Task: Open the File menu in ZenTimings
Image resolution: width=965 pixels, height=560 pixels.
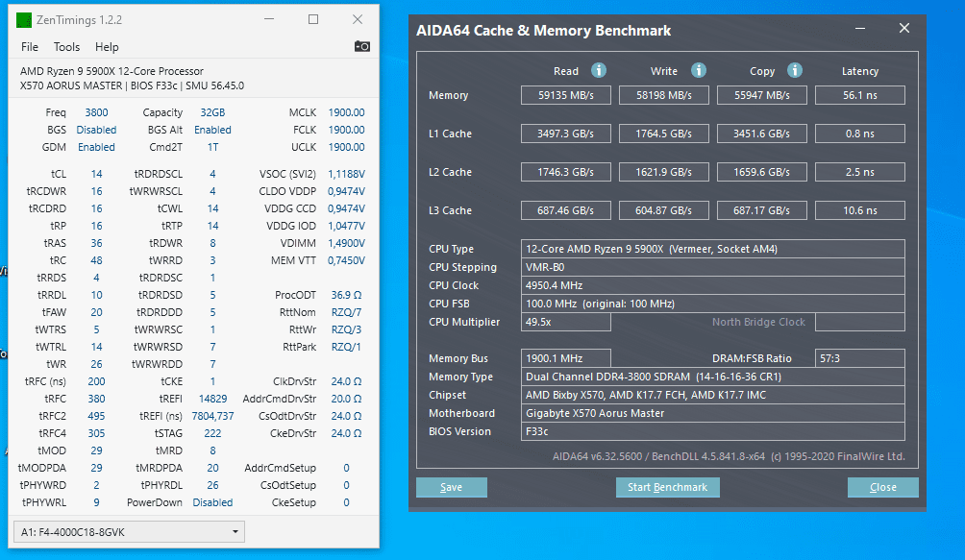Action: coord(30,47)
